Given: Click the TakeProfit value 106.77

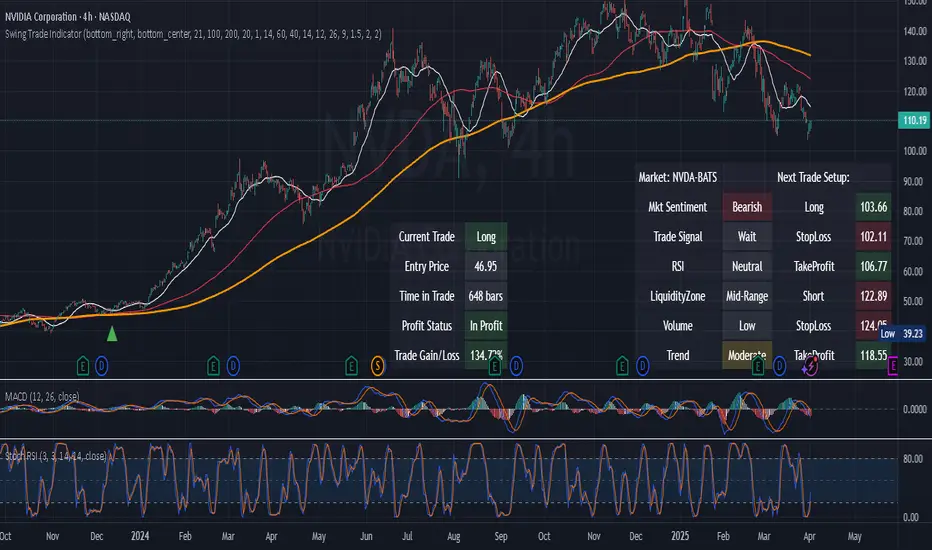Looking at the screenshot, I should 873,266.
